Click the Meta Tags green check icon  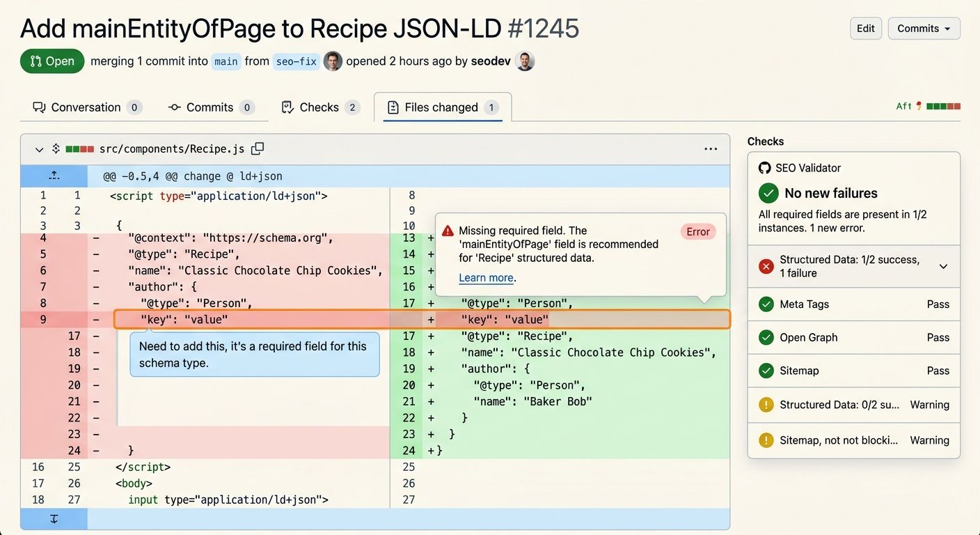766,304
